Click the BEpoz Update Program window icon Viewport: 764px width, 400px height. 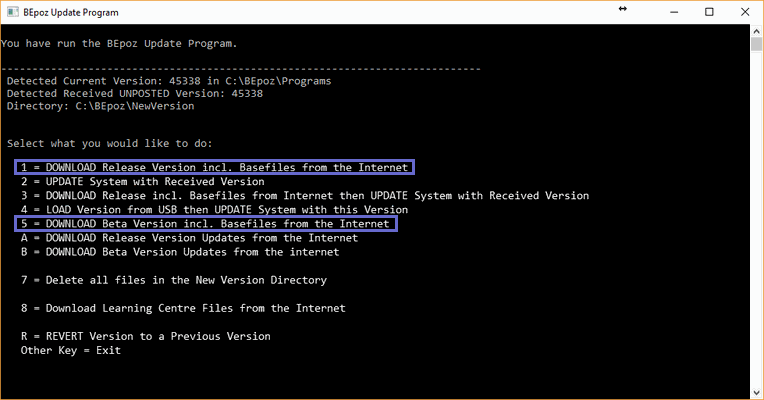10,12
